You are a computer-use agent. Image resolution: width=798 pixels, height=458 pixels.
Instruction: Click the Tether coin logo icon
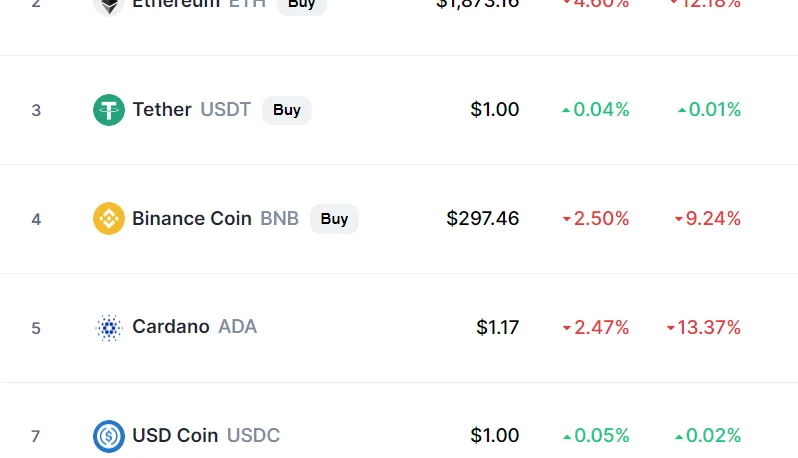[108, 110]
